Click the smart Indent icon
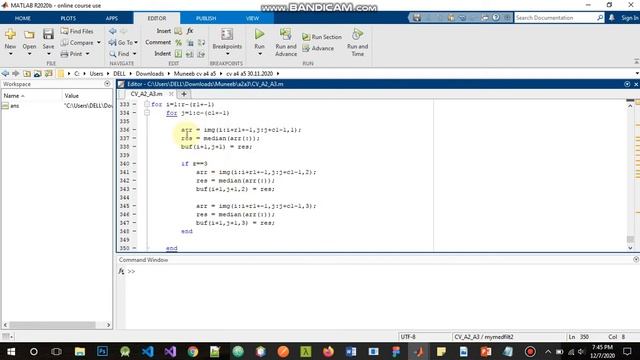 click(x=178, y=54)
